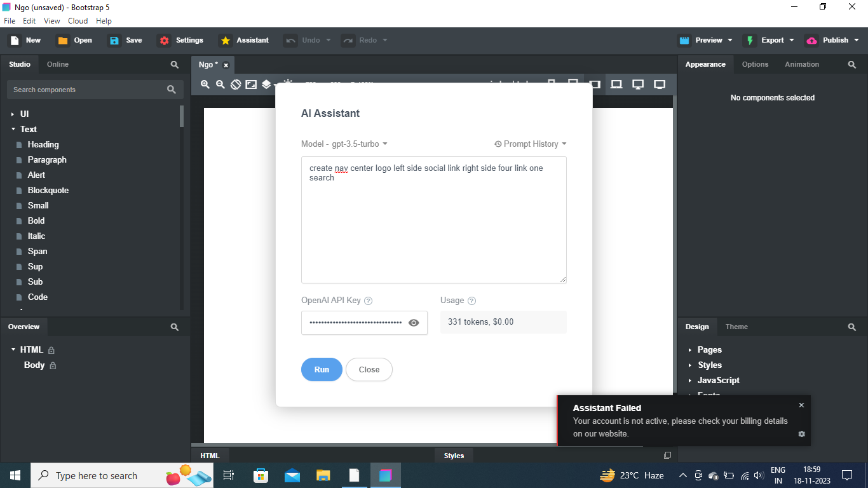The width and height of the screenshot is (868, 488).
Task: Open the Model gpt-3.5-turbo dropdown
Action: pos(344,144)
